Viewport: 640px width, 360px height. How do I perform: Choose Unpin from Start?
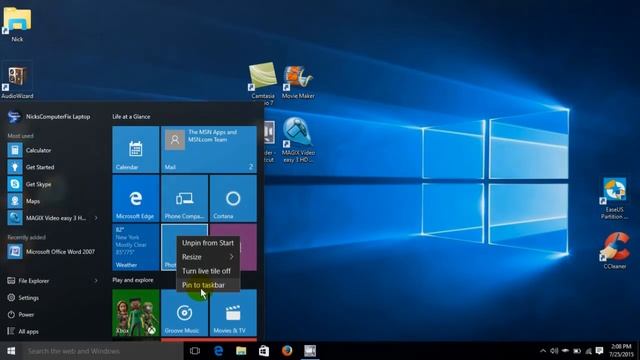(208, 243)
